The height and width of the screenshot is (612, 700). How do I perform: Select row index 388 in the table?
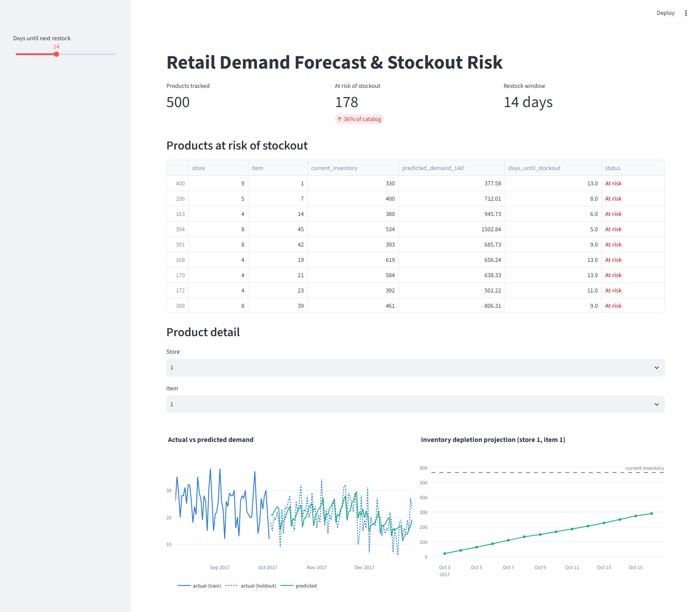click(178, 306)
